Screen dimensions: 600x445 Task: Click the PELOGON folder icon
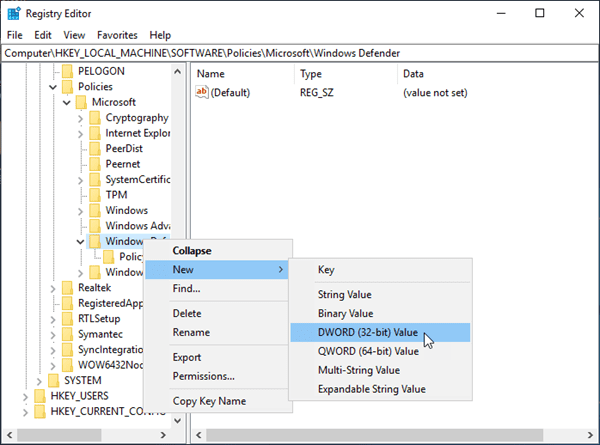(67, 71)
